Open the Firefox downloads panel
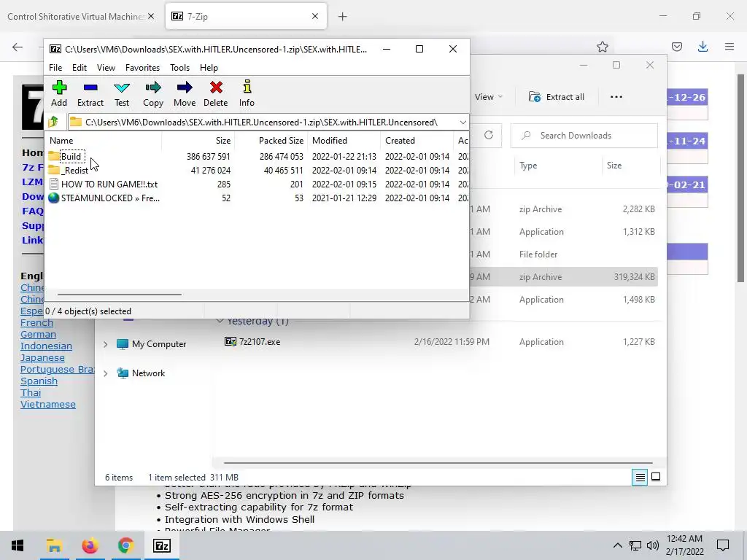The width and height of the screenshot is (747, 560). (x=703, y=47)
